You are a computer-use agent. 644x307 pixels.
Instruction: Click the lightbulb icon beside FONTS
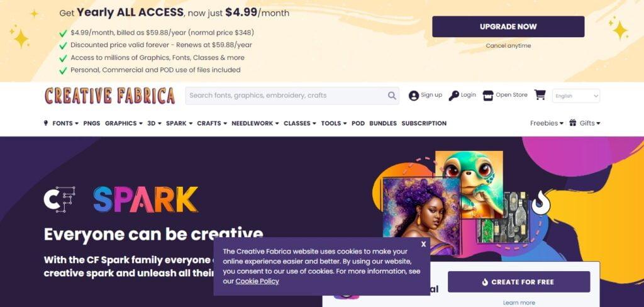click(45, 123)
